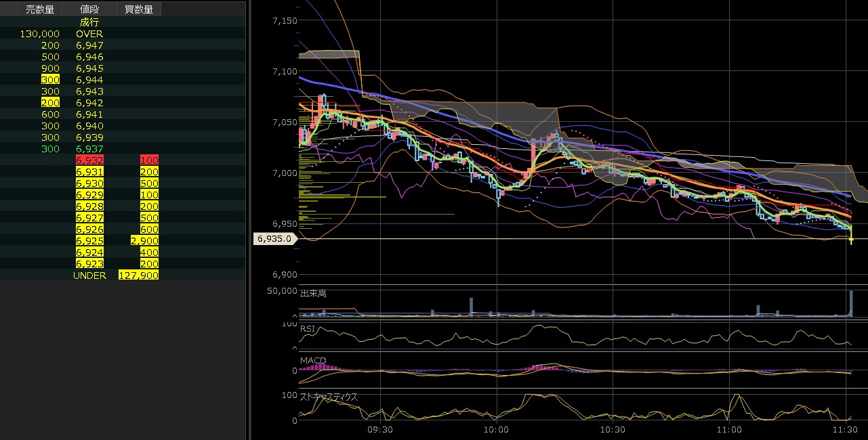
Task: Click the red buy quantity 100
Action: (x=149, y=160)
